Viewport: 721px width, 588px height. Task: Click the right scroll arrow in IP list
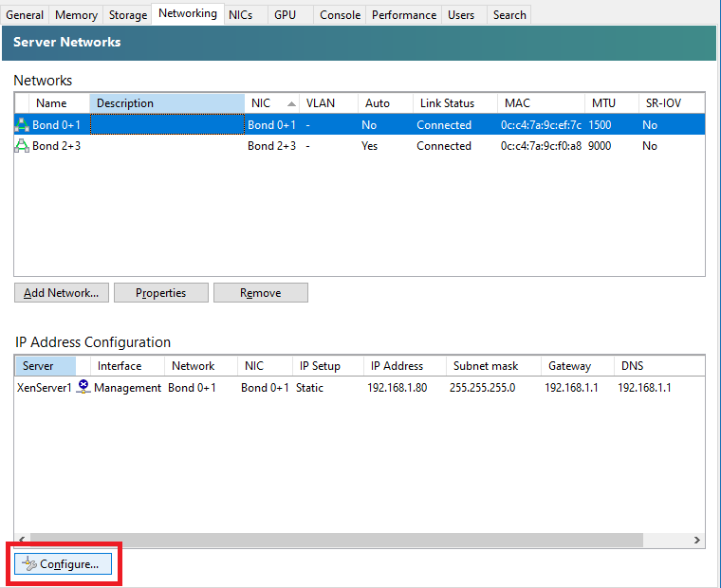(697, 540)
